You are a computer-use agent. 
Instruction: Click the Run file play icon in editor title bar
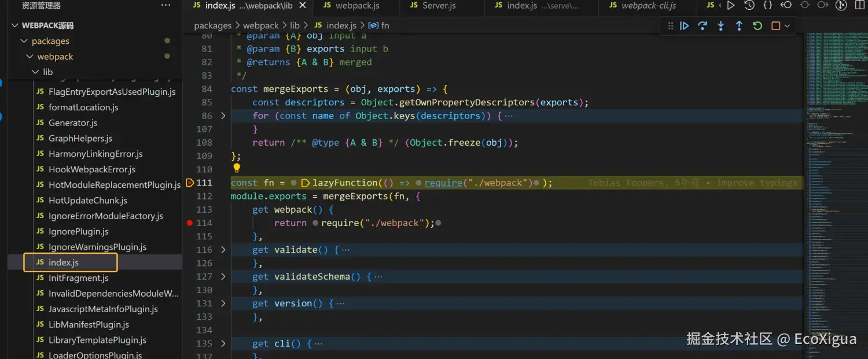pos(730,6)
